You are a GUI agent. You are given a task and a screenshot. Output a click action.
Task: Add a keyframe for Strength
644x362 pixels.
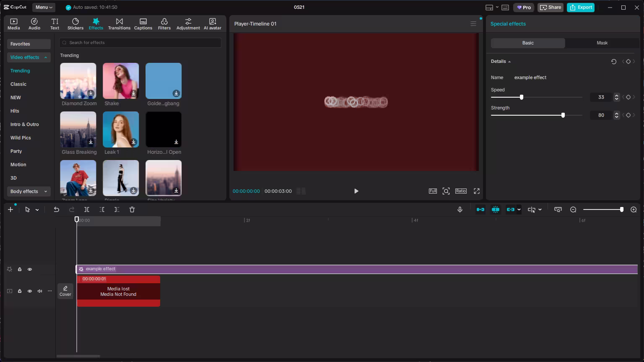click(628, 115)
